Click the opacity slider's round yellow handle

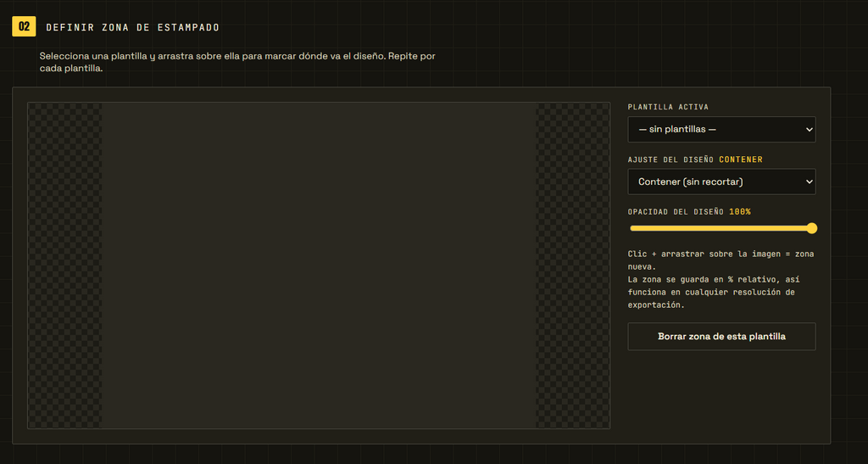(x=811, y=228)
